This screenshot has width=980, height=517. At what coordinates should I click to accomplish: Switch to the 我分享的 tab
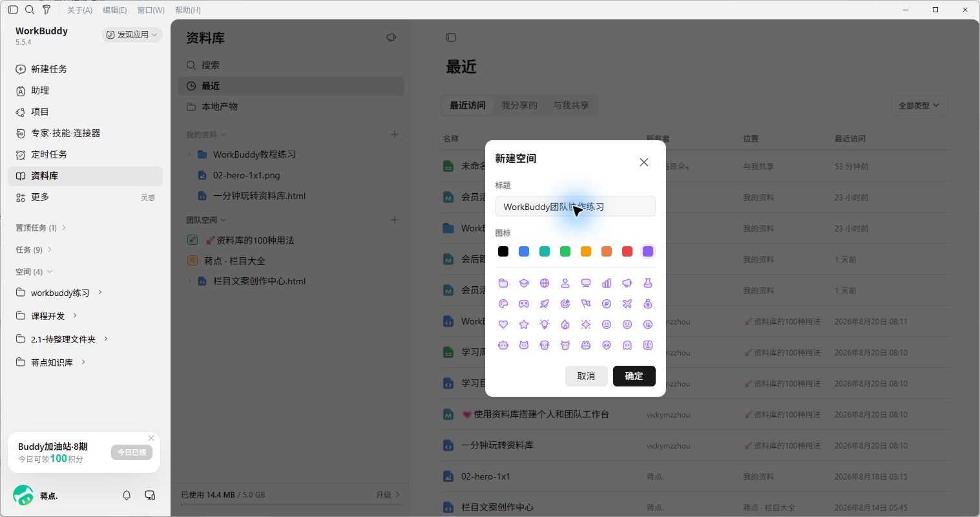[519, 105]
